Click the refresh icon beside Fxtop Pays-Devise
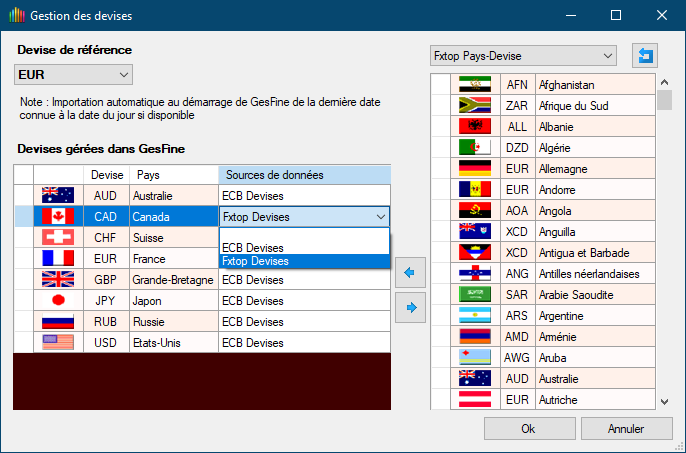686x453 pixels. coord(645,56)
